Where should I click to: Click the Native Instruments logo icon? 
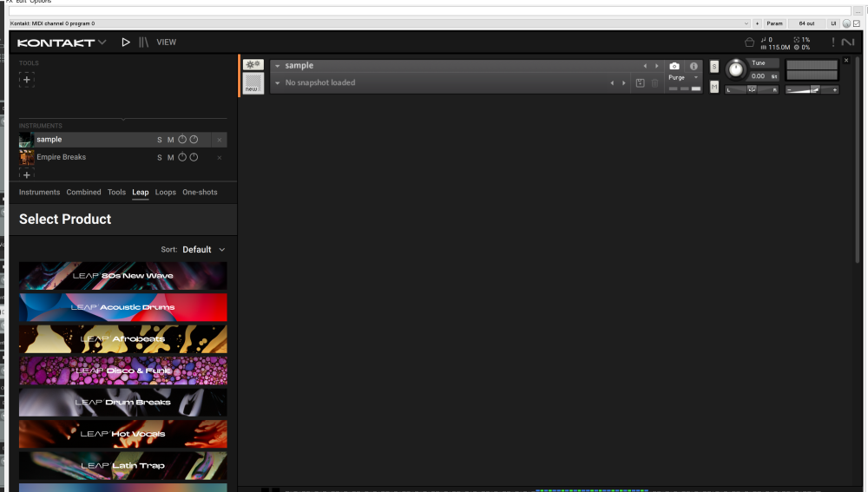pos(847,42)
